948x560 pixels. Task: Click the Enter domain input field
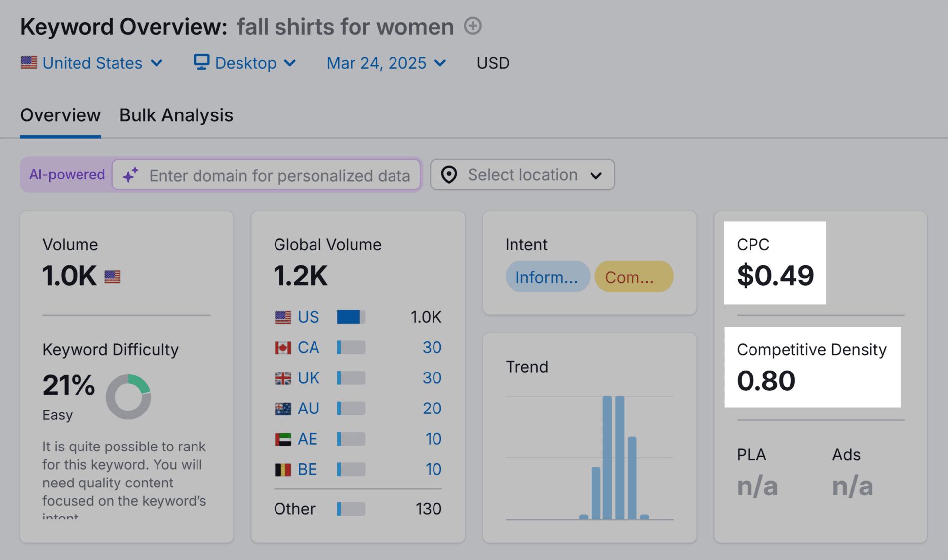click(279, 175)
